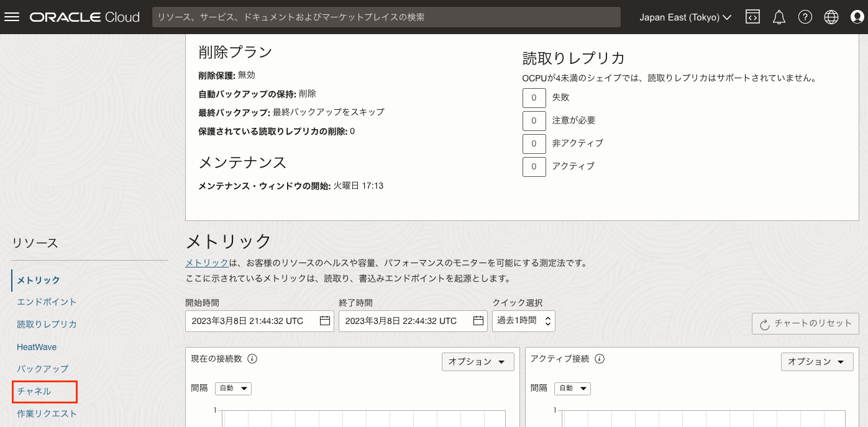Select チャネル in the resources list
This screenshot has width=868, height=427.
[x=34, y=392]
